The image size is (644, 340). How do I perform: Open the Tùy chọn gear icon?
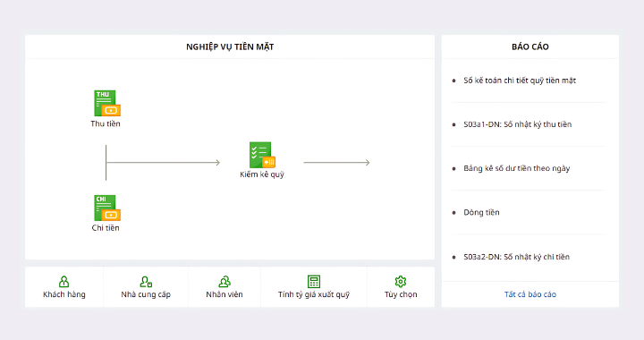click(x=401, y=281)
